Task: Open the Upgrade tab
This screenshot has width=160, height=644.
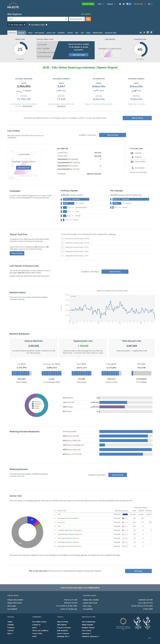Action: [21, 33]
